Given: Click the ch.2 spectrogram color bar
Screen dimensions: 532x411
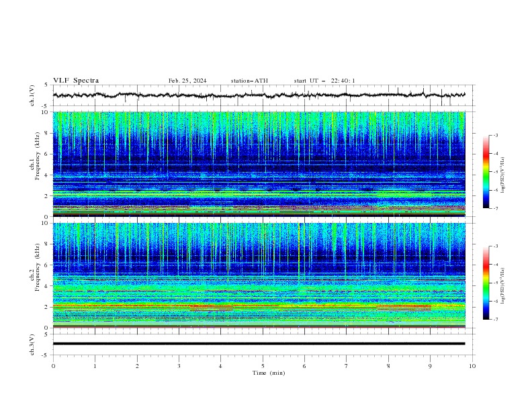Looking at the screenshot, I should point(486,283).
